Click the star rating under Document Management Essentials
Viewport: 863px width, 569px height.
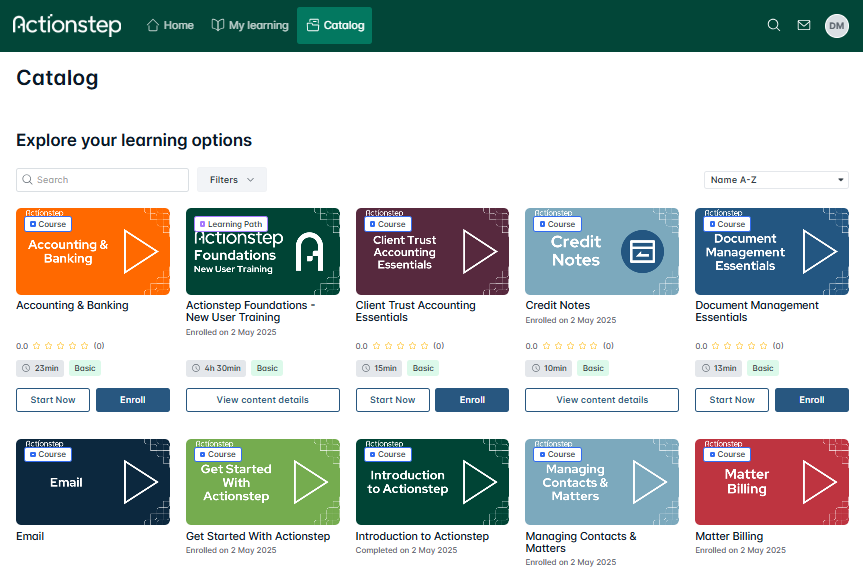(739, 346)
